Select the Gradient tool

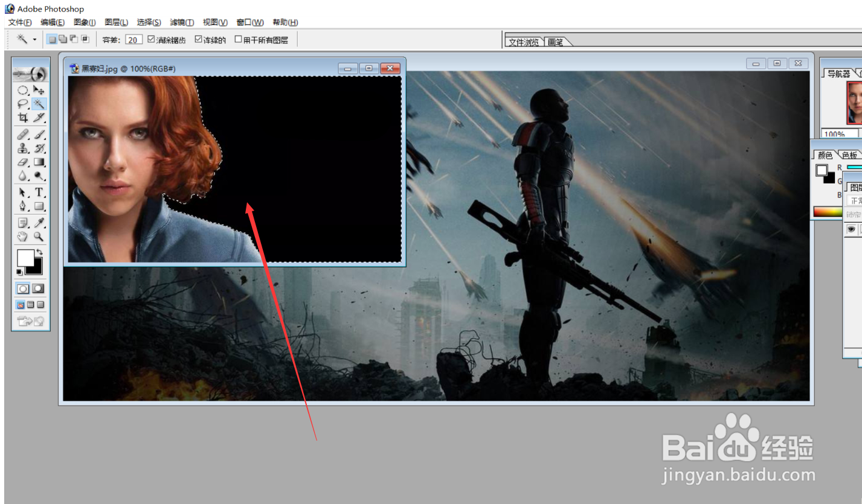coord(39,162)
